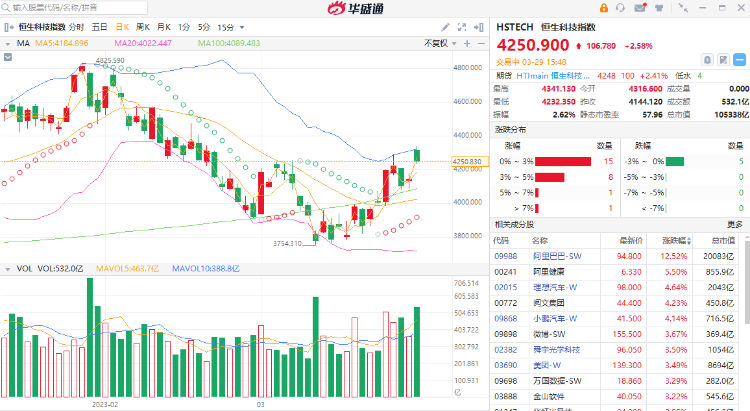Switch to 分时 intraday tab
Viewport: 750px width, 411px height.
(77, 27)
